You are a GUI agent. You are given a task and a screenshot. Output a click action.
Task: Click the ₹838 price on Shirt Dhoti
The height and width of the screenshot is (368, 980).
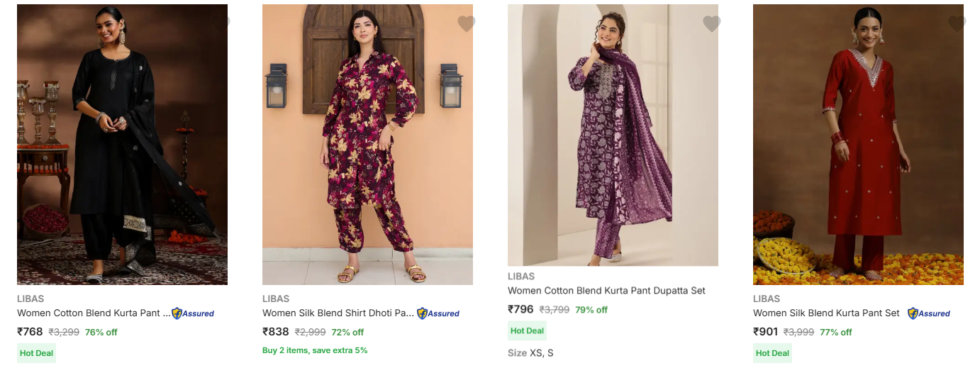click(276, 332)
